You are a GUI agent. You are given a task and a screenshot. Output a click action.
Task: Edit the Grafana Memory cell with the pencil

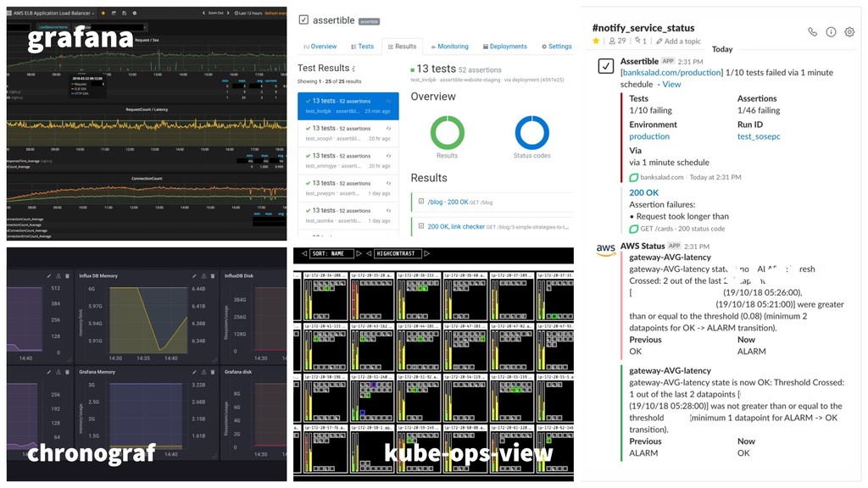(x=194, y=372)
